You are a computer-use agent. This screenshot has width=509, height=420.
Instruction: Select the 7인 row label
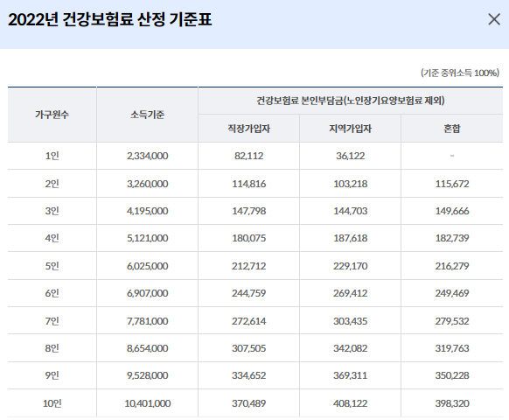coord(52,321)
